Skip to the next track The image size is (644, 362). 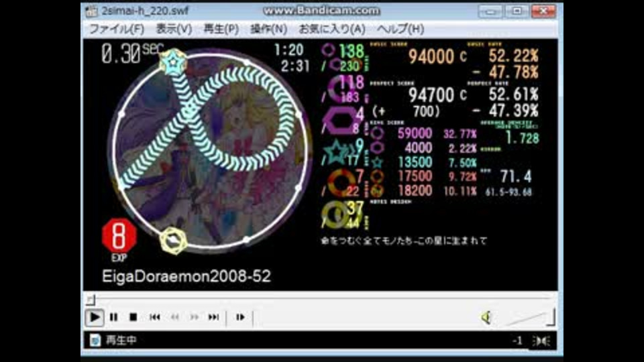pyautogui.click(x=213, y=317)
